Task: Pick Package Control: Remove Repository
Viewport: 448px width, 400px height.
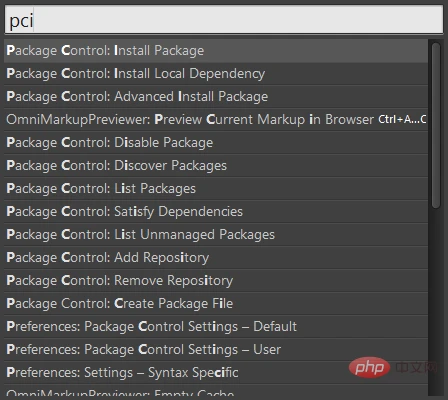Action: pyautogui.click(x=216, y=281)
